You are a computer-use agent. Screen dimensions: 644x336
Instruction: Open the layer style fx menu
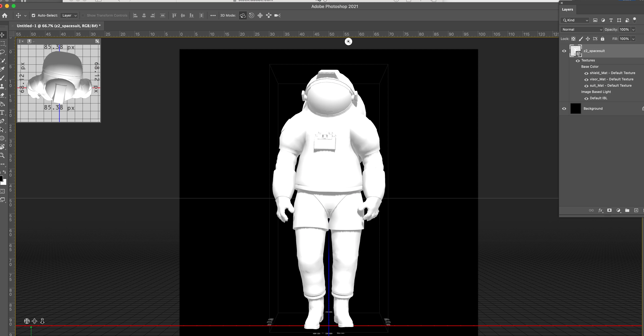[600, 210]
